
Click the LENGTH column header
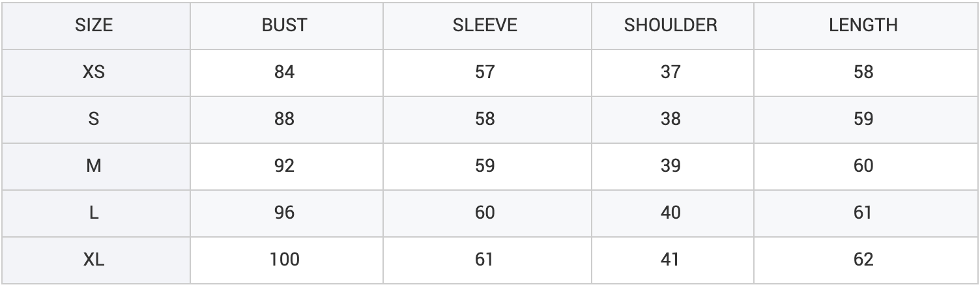(x=863, y=25)
